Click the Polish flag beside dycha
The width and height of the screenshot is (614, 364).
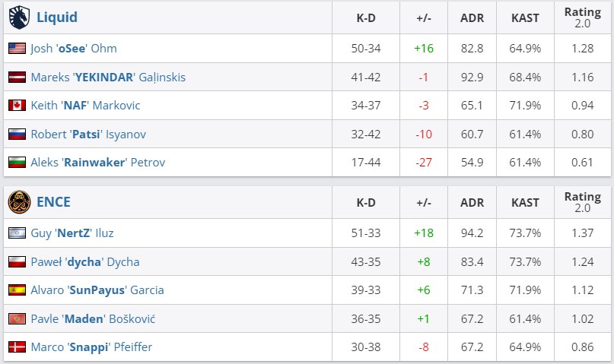click(17, 261)
